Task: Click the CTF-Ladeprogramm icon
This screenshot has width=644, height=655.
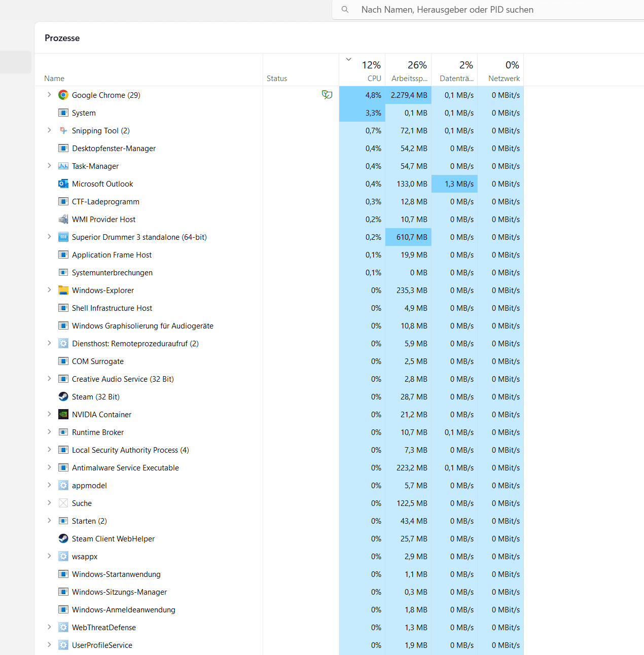Action: (x=63, y=201)
